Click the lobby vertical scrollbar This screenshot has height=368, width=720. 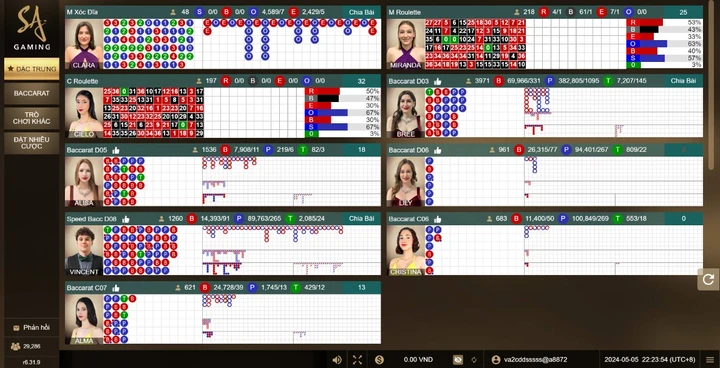[712, 85]
